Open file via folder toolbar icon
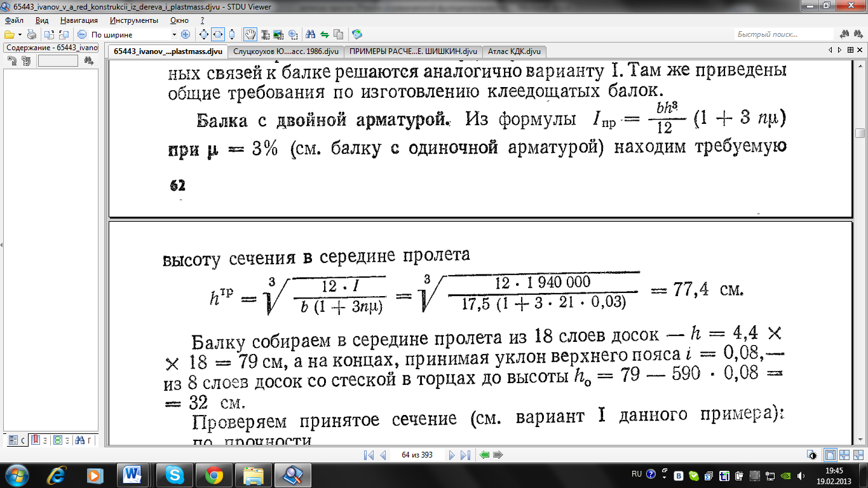Screen dimensions: 868x488 pyautogui.click(x=9, y=34)
